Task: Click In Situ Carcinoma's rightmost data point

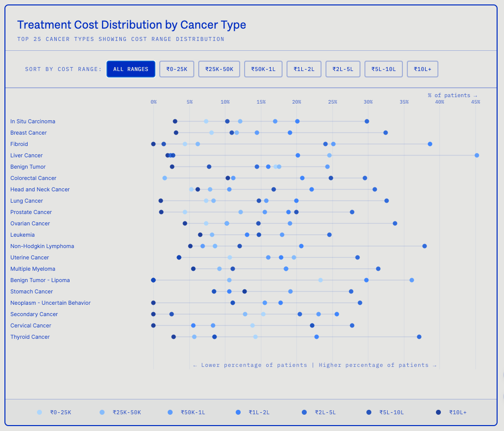Action: pyautogui.click(x=367, y=121)
